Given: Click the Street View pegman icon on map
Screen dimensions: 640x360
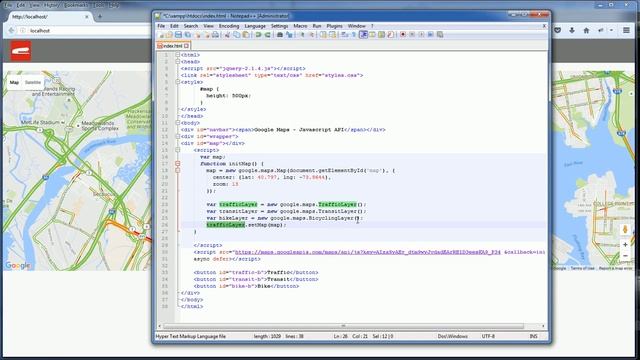Looking at the screenshot, I should pos(625,229).
